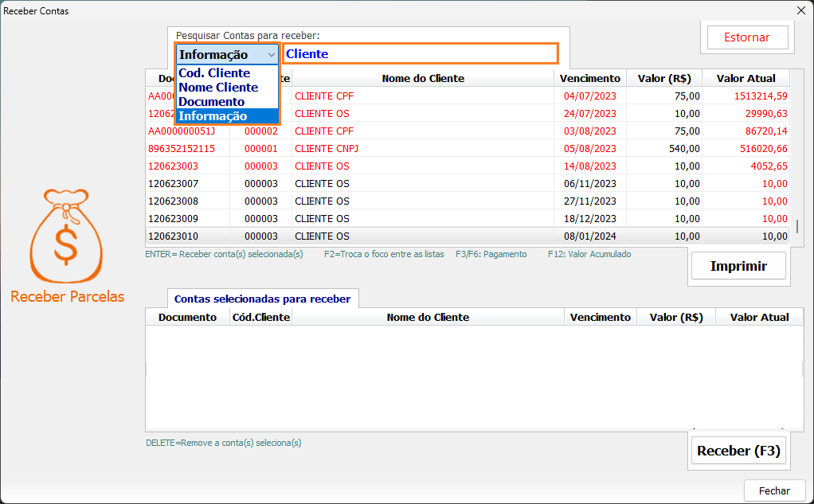
Task: Click Cód.Cliente header in selected accounts list
Action: pos(261,317)
